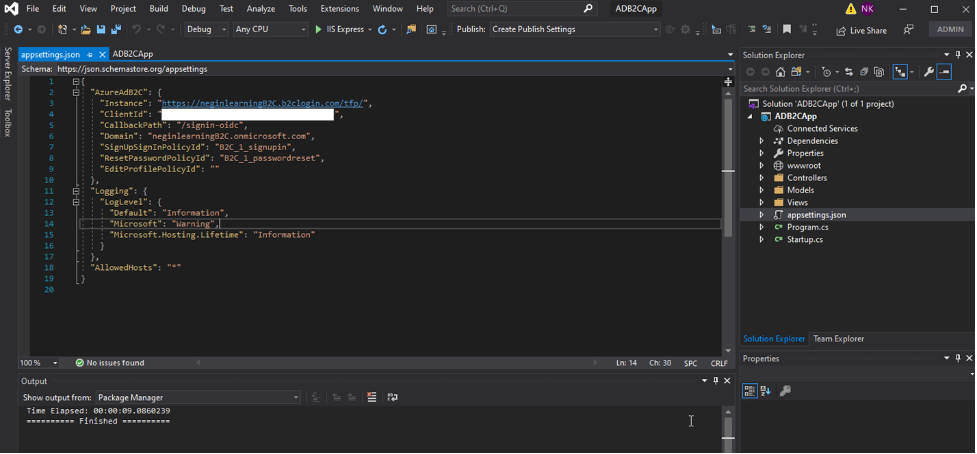Click the bookmark icon in toolbar
Screen dimensions: 977x454
pyautogui.click(x=787, y=30)
